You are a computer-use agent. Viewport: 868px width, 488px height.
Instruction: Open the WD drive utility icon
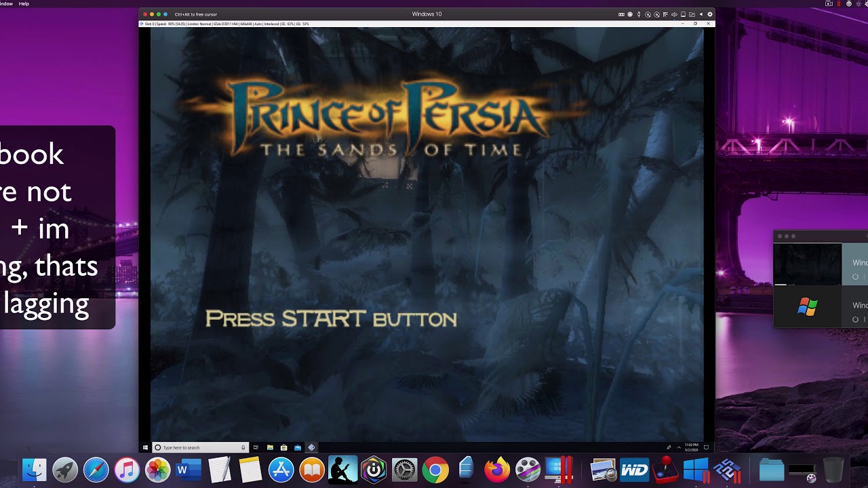pos(635,470)
